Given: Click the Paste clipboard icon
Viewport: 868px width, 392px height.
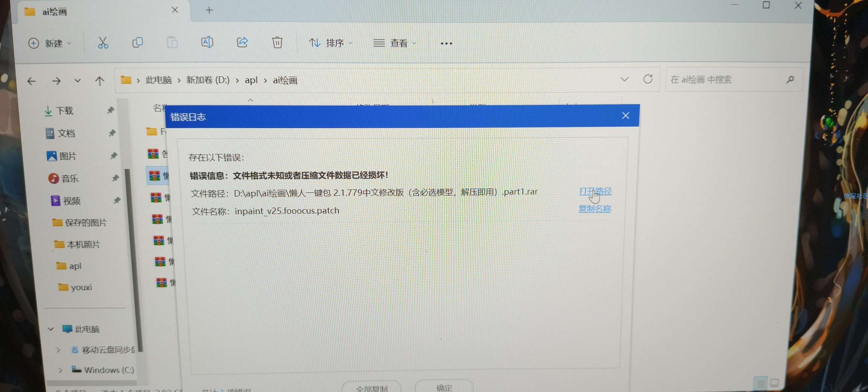Looking at the screenshot, I should click(x=172, y=43).
